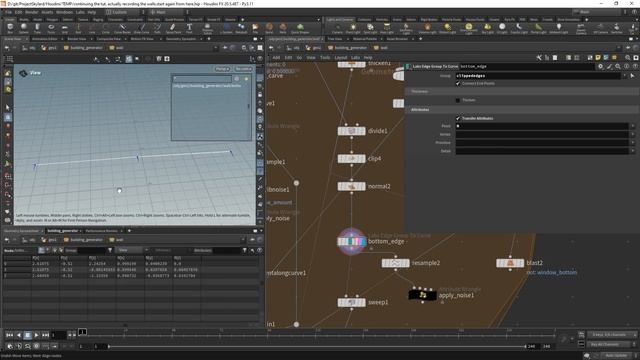The width and height of the screenshot is (640, 360).
Task: Select the Ambient Light shelf tool
Action: click(558, 28)
